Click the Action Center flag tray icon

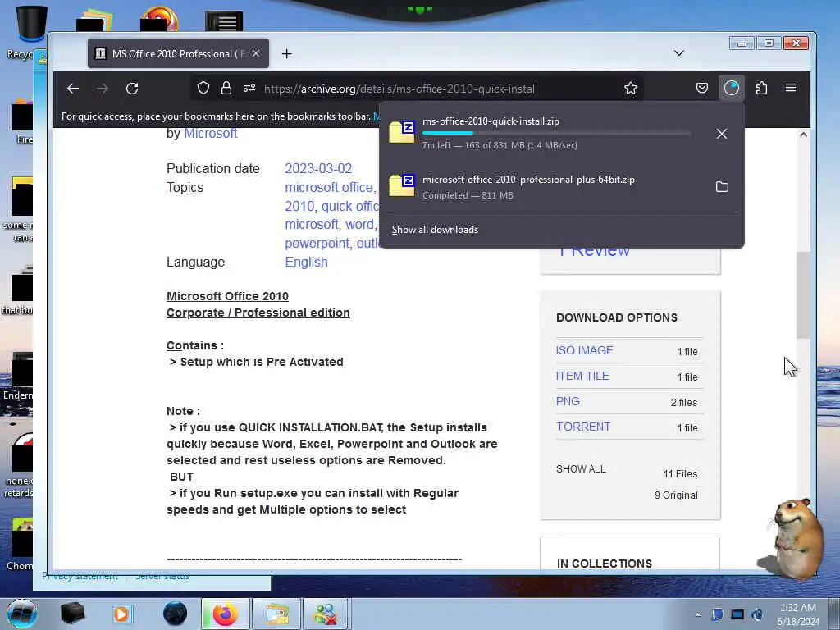pyautogui.click(x=717, y=614)
